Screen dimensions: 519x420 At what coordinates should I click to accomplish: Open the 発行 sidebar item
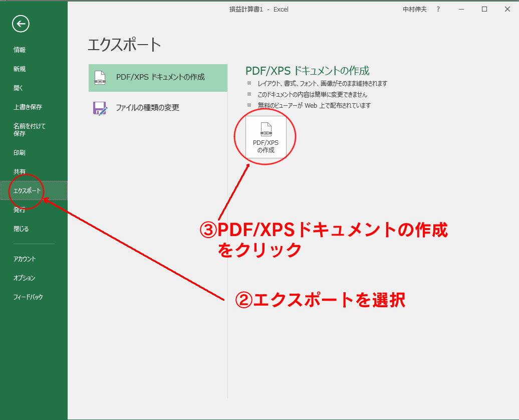point(19,209)
